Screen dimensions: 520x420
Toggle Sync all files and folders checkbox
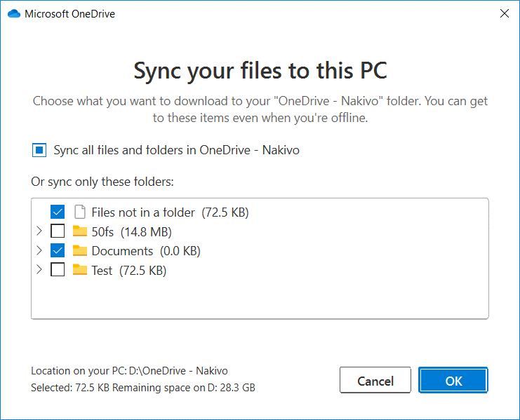(x=39, y=150)
